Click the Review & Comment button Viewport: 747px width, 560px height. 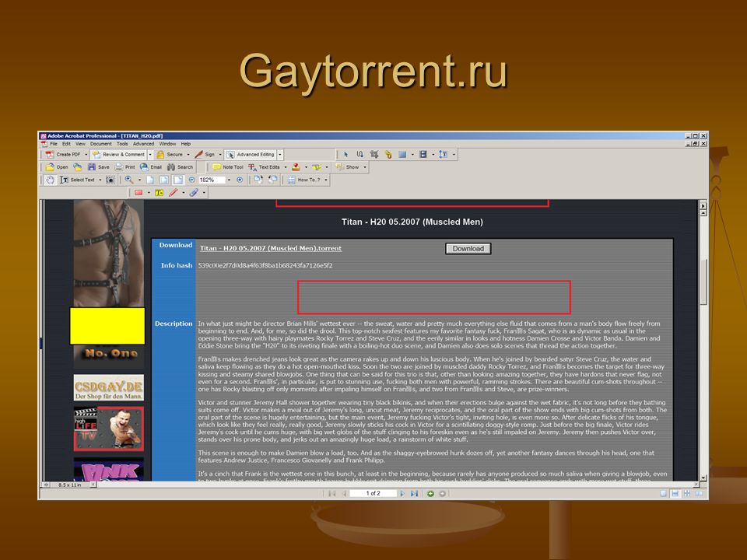pos(118,154)
